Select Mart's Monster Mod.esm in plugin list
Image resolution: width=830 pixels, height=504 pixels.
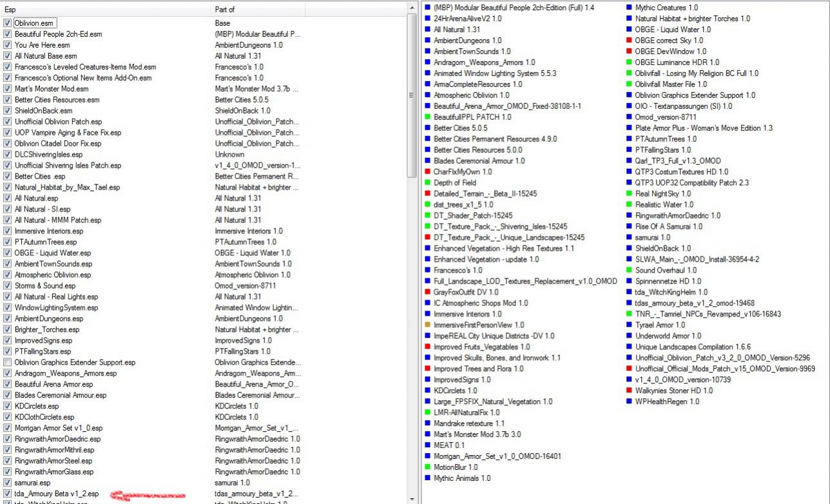(x=52, y=89)
